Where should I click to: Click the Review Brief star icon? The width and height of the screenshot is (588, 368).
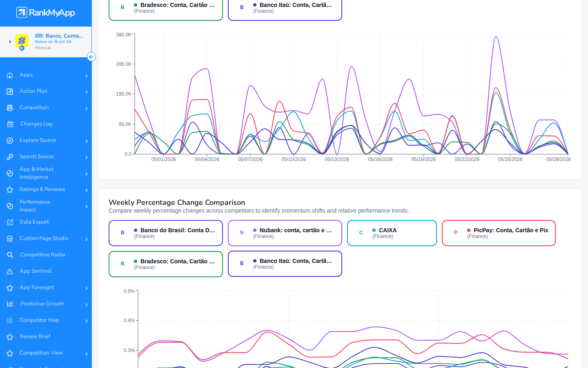tap(10, 337)
